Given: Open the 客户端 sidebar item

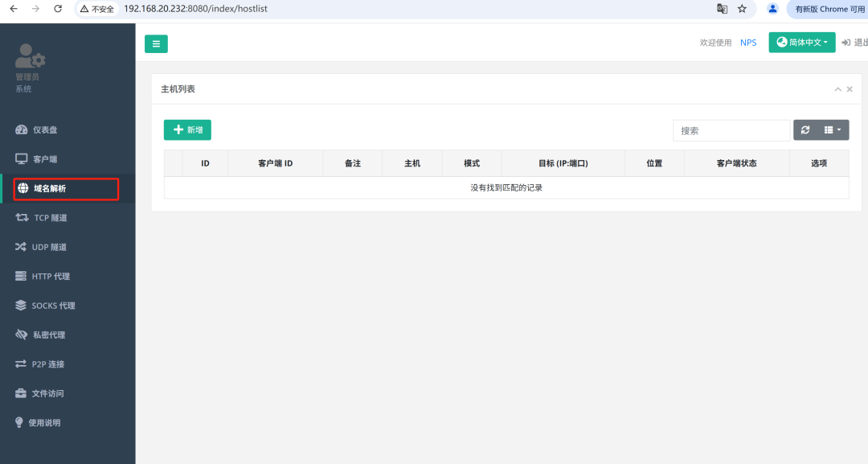Looking at the screenshot, I should click(68, 159).
